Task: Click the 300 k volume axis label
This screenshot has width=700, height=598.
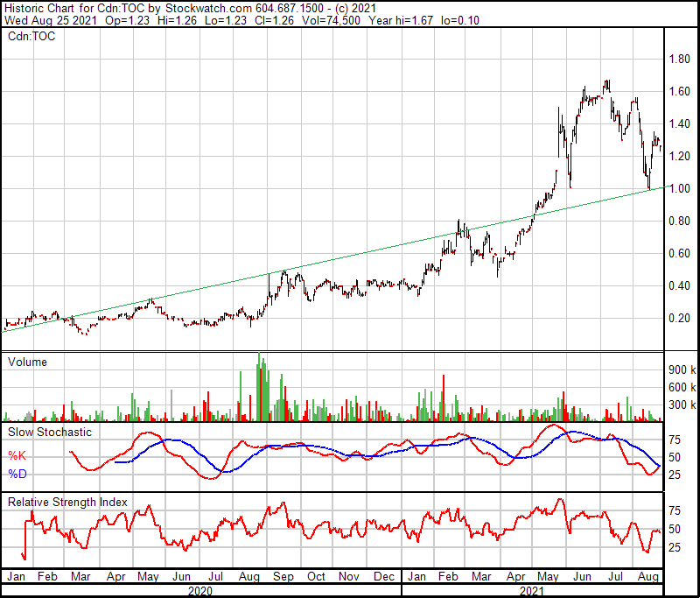Action: click(682, 405)
